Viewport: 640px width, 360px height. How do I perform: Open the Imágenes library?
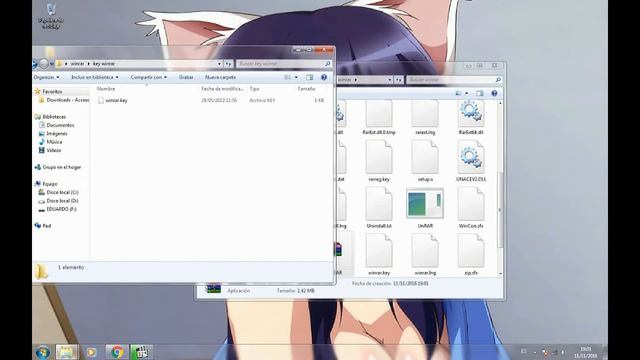[x=56, y=133]
